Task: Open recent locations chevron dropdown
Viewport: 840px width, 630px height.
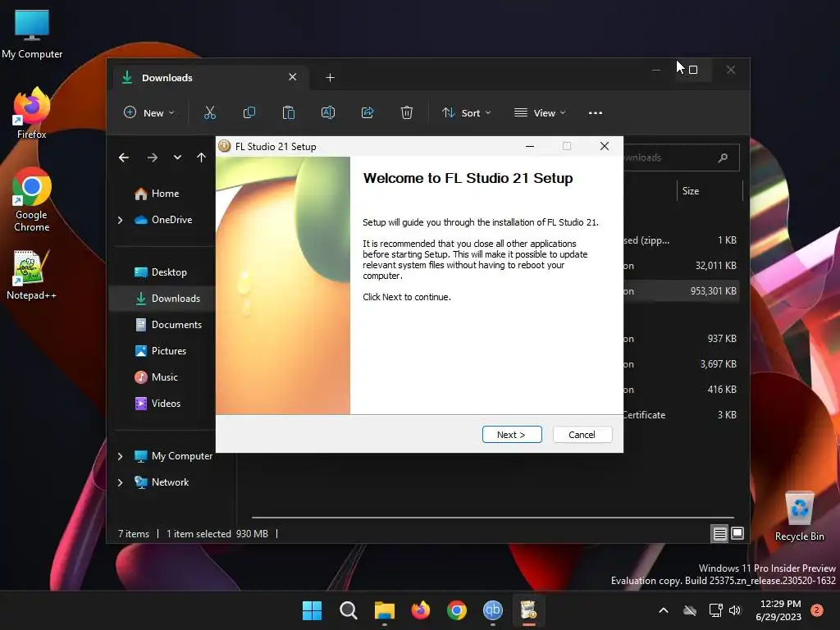Action: click(177, 157)
